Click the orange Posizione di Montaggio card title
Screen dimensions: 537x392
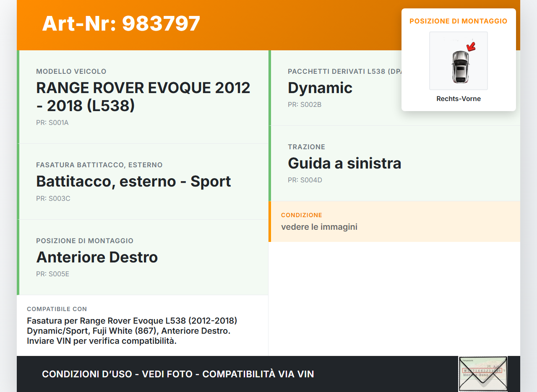pyautogui.click(x=458, y=21)
